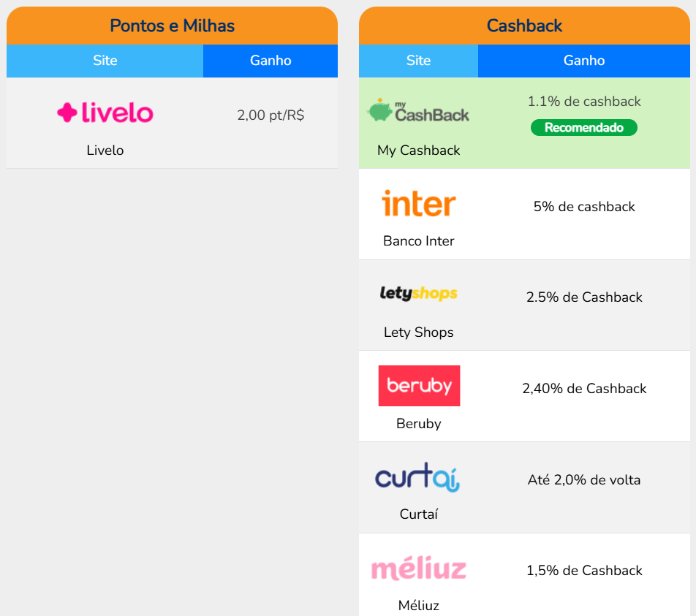Click the 2,00 pt/R$ earning value
The height and width of the screenshot is (616, 696).
click(271, 115)
